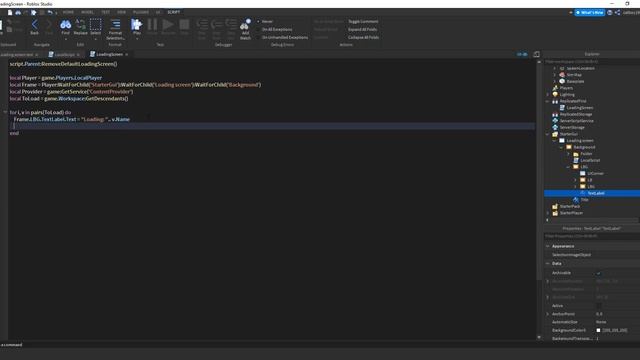Select ServerStorage in Explorer

click(x=572, y=127)
